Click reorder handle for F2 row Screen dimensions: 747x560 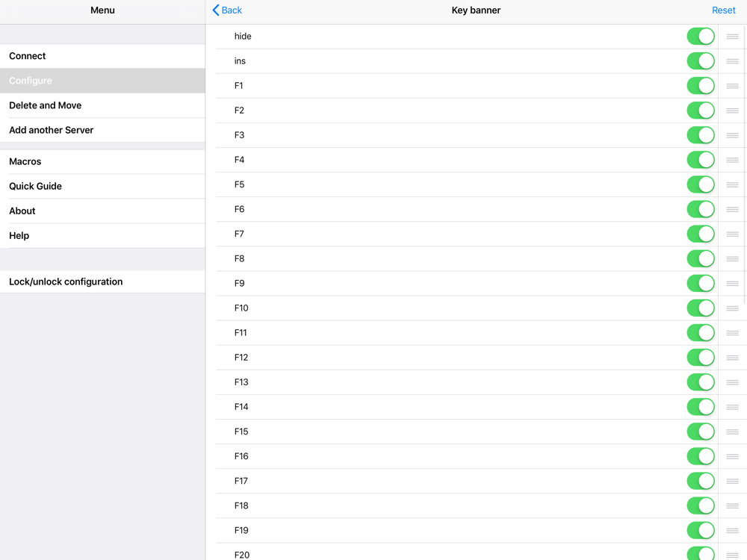(x=732, y=111)
